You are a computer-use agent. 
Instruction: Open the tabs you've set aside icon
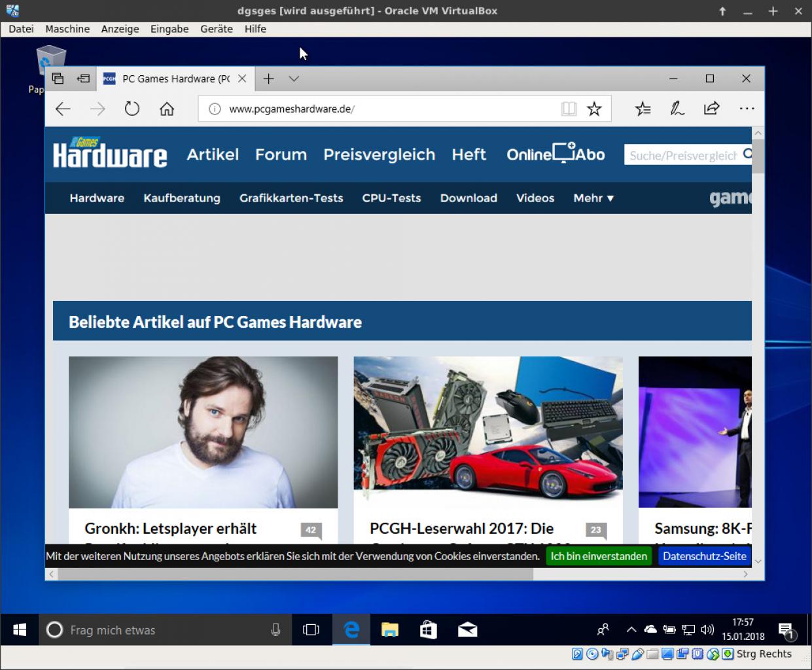pyautogui.click(x=58, y=79)
